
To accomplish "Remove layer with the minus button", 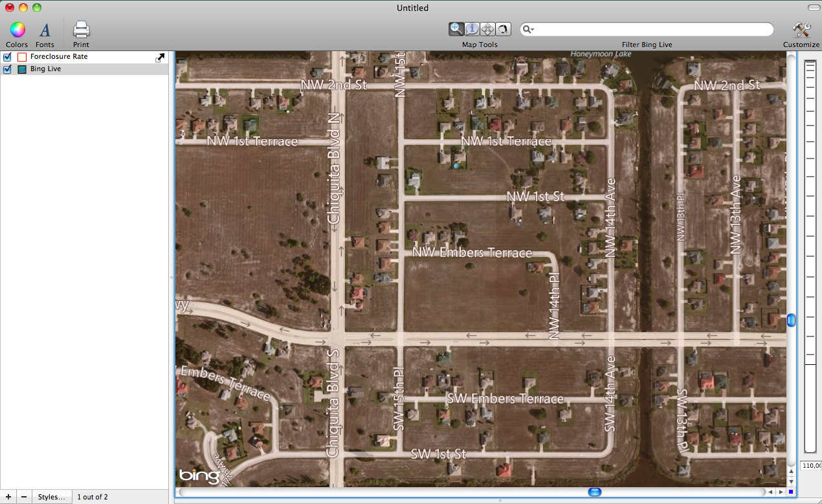I will (x=24, y=497).
